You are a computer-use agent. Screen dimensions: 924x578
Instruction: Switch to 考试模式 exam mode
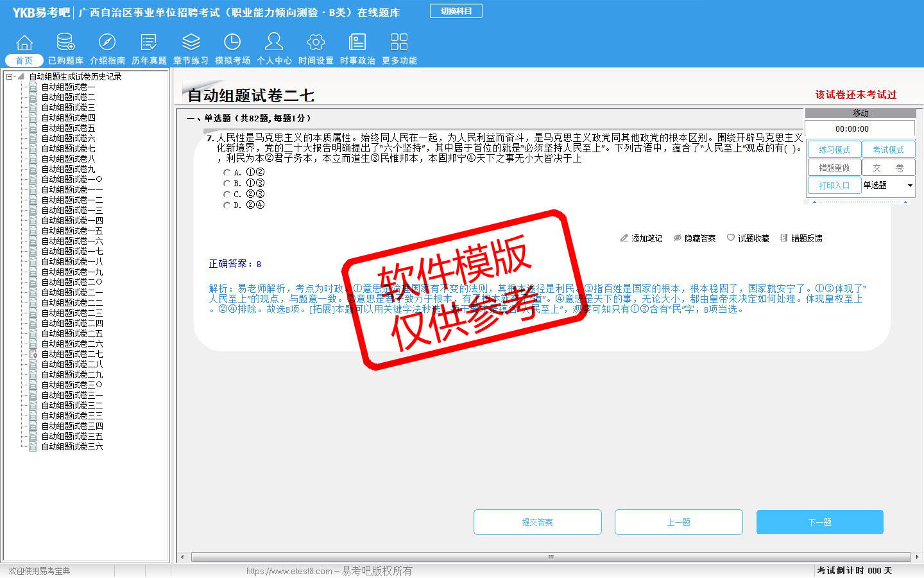pos(888,150)
